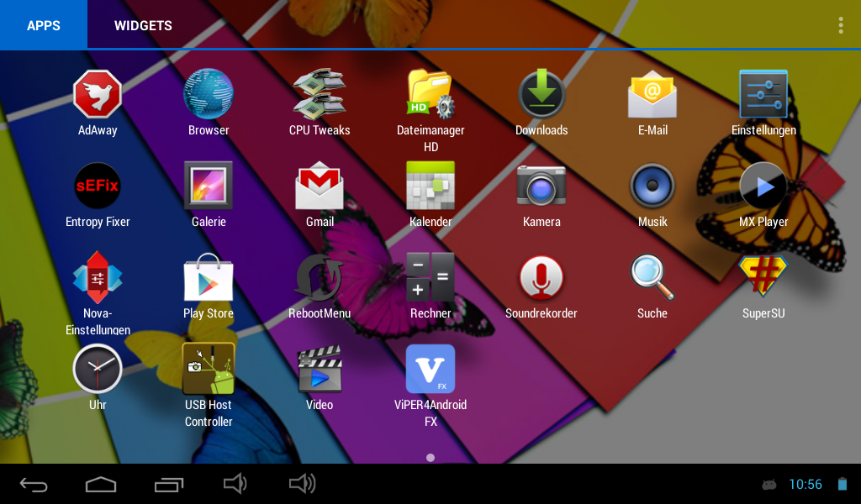
Task: Tap the clock showing 10:56
Action: pos(805,484)
